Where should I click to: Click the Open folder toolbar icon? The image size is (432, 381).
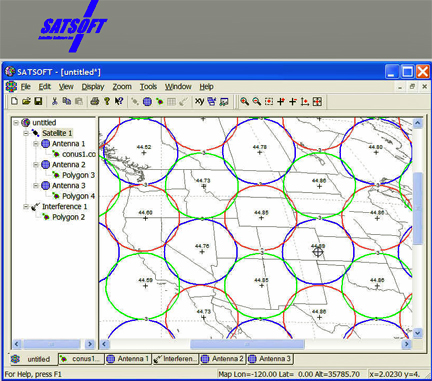(x=26, y=101)
